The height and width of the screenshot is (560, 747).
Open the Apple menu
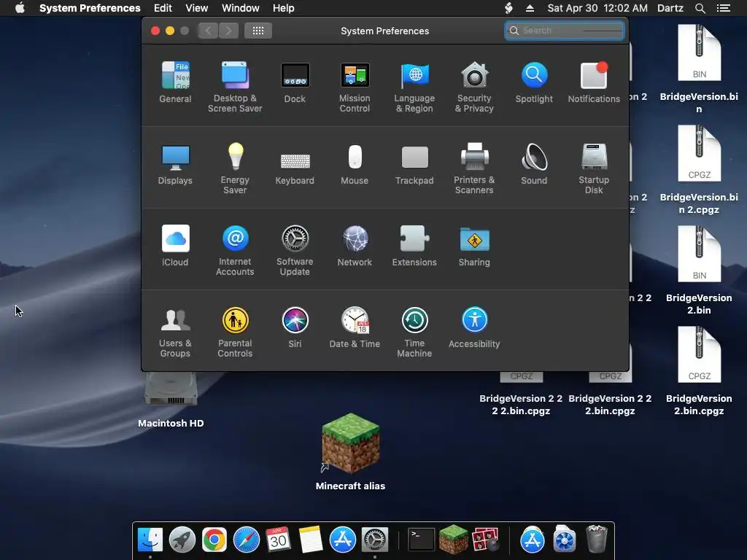click(20, 8)
